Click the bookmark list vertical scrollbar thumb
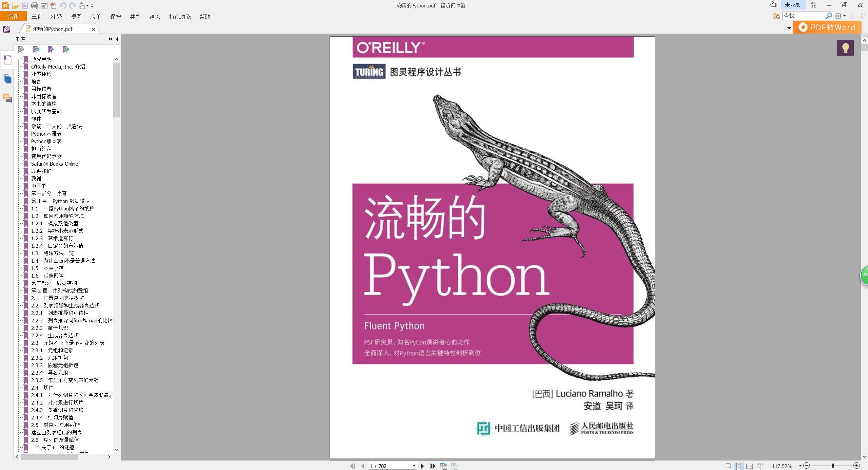 [x=116, y=90]
